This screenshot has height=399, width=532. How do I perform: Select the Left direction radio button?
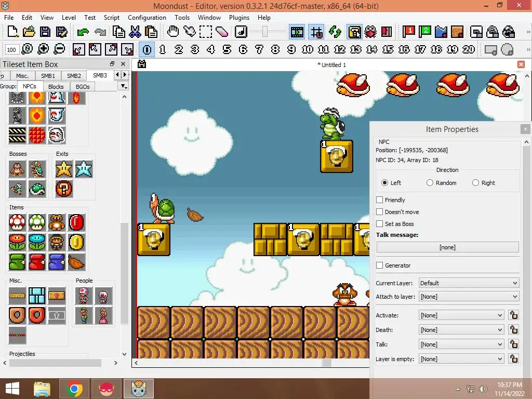[384, 183]
